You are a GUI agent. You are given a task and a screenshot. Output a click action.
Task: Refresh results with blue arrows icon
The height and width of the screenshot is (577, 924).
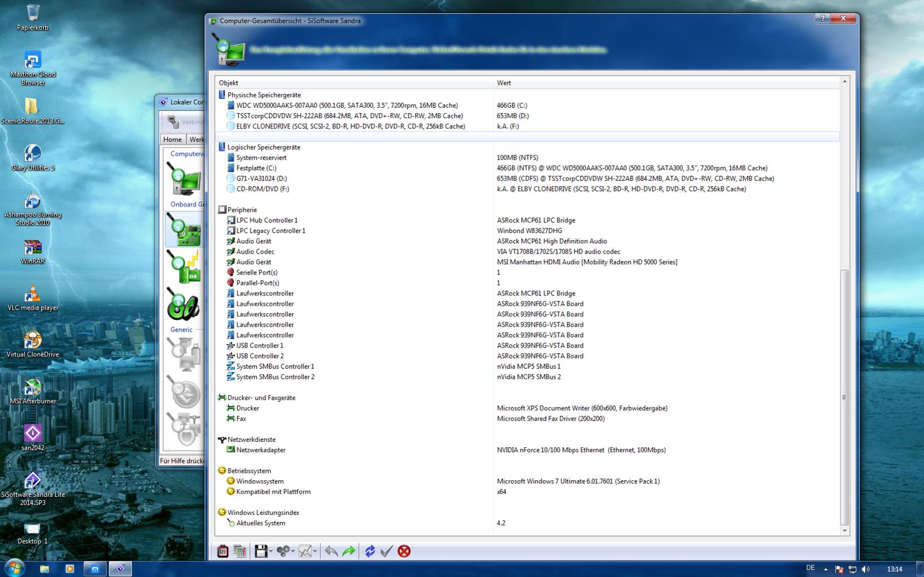point(370,551)
